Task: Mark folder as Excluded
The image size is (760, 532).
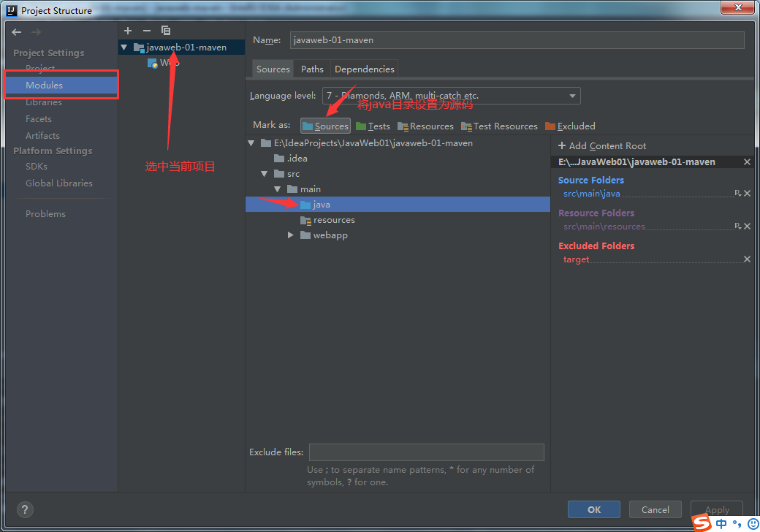Action: click(x=570, y=126)
